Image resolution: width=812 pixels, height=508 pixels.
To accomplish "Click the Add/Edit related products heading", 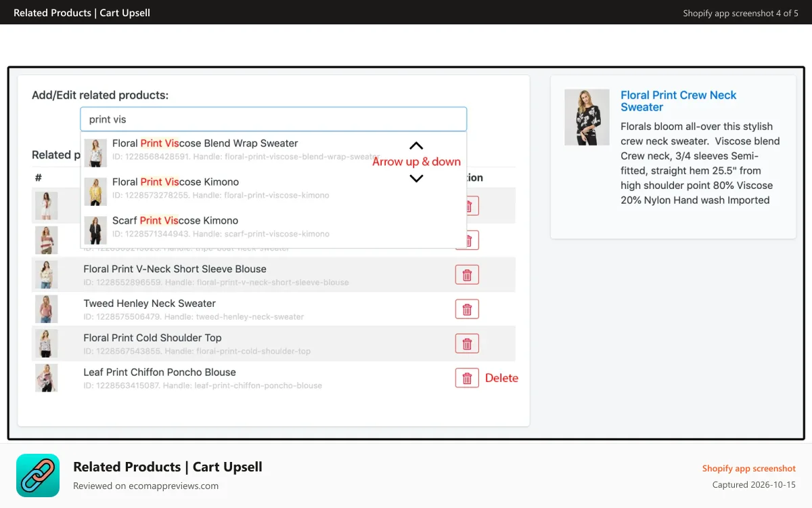I will click(100, 96).
